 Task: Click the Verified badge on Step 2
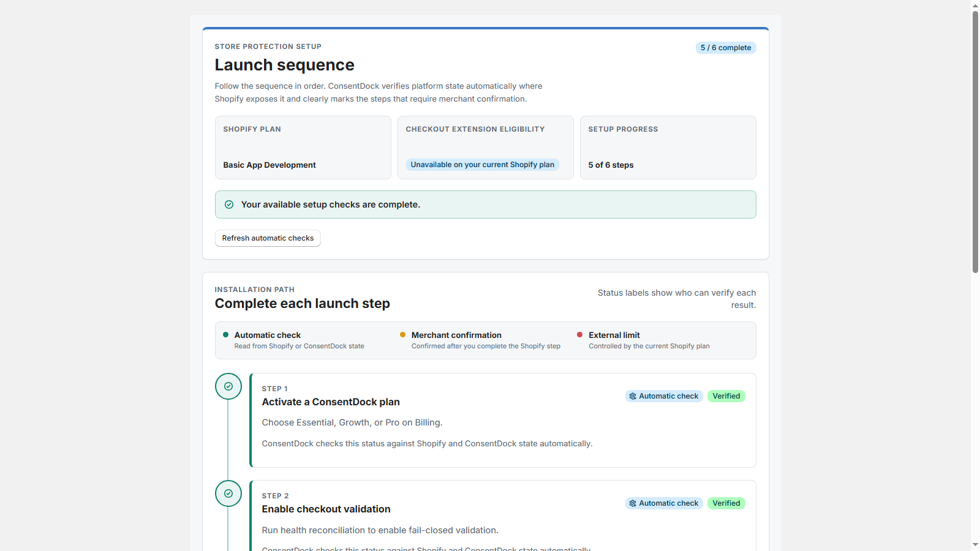coord(726,503)
